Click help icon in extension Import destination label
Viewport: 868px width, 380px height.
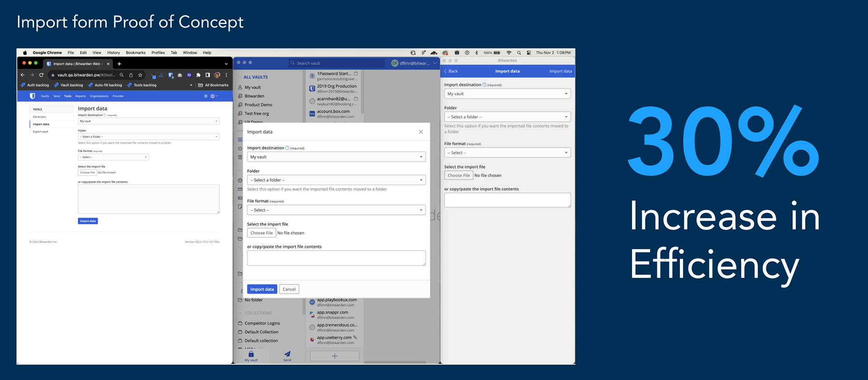point(484,85)
